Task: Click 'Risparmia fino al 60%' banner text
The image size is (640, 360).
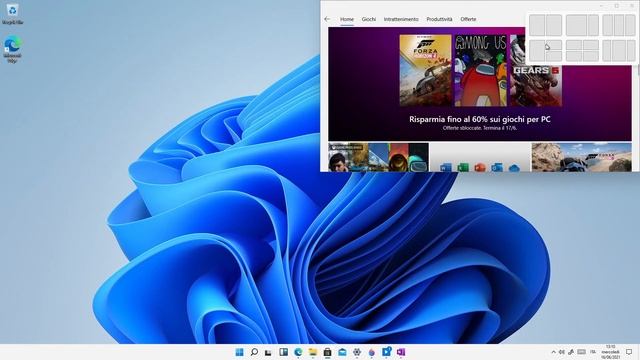Action: [480, 119]
